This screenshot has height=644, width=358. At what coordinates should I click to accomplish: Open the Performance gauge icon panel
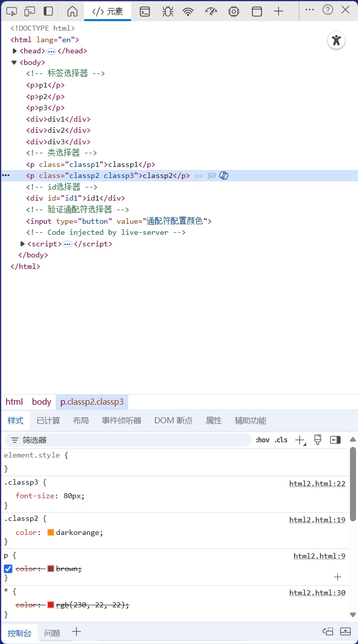(211, 11)
